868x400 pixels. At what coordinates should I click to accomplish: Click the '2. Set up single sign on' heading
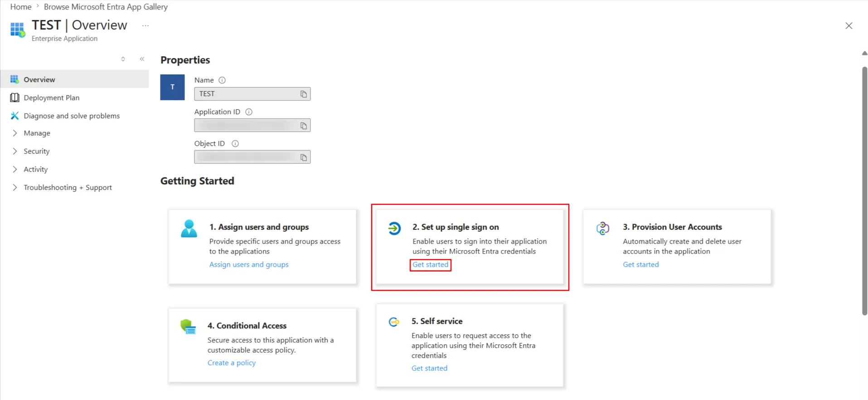click(456, 227)
